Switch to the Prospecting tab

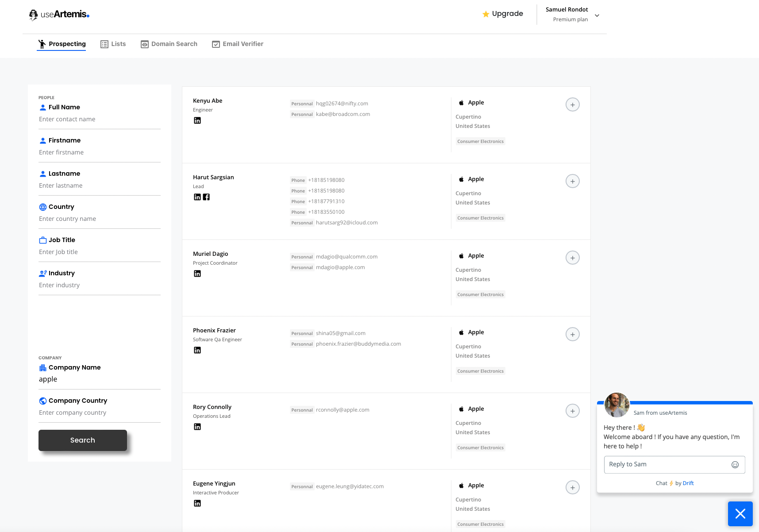coord(62,44)
